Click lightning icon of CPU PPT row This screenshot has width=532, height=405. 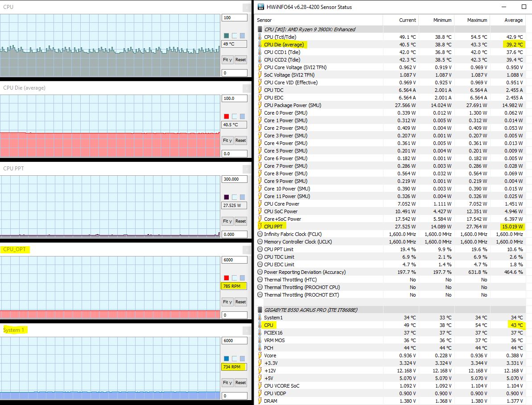(x=260, y=227)
